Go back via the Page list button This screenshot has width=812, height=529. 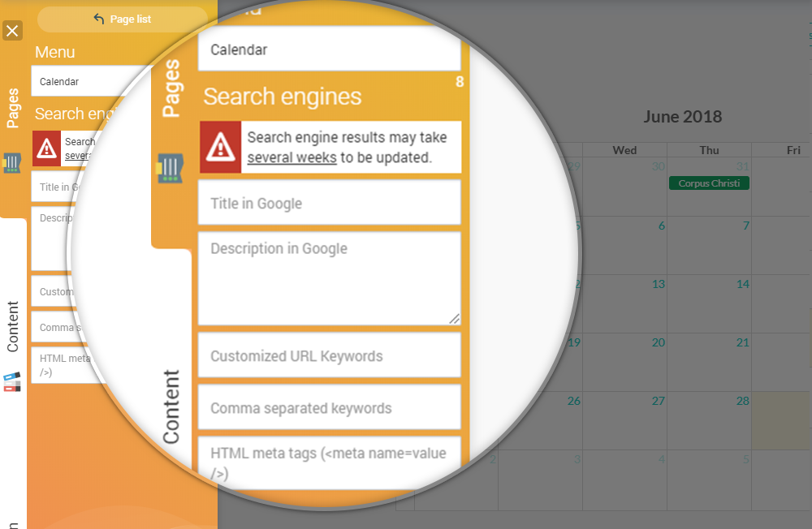[x=123, y=19]
